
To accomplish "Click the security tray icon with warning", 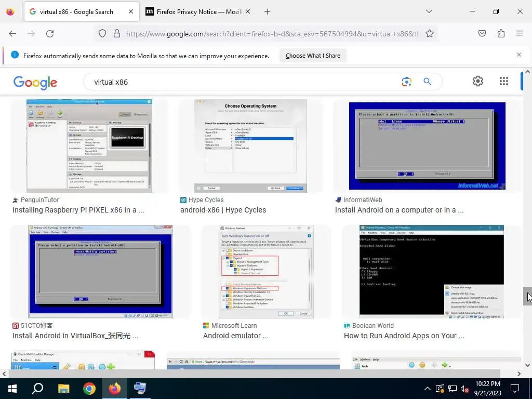I will [x=440, y=389].
